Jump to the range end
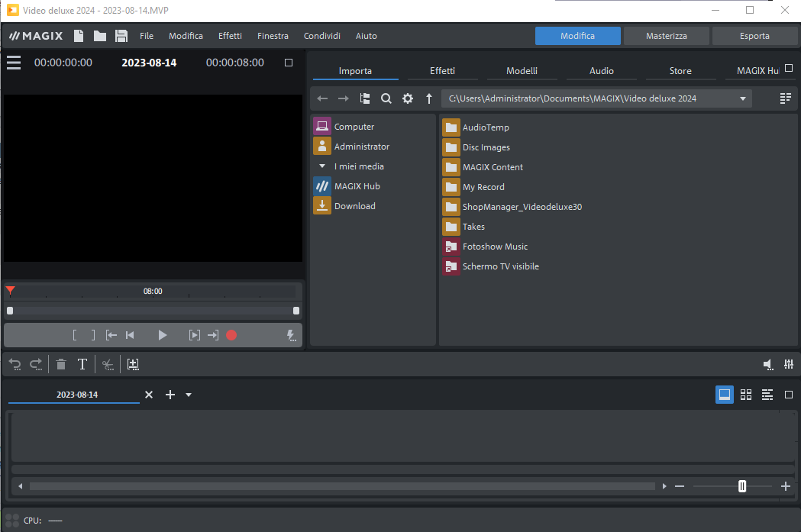Image resolution: width=801 pixels, height=532 pixels. [213, 335]
